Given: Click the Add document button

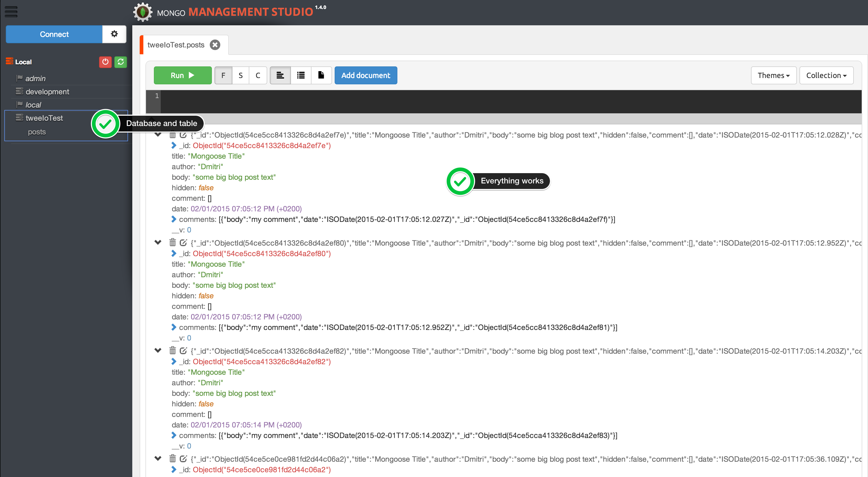Looking at the screenshot, I should coord(365,75).
